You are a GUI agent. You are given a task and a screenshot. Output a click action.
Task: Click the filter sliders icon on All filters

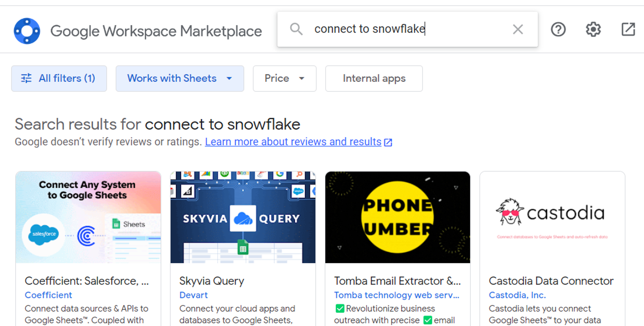26,78
